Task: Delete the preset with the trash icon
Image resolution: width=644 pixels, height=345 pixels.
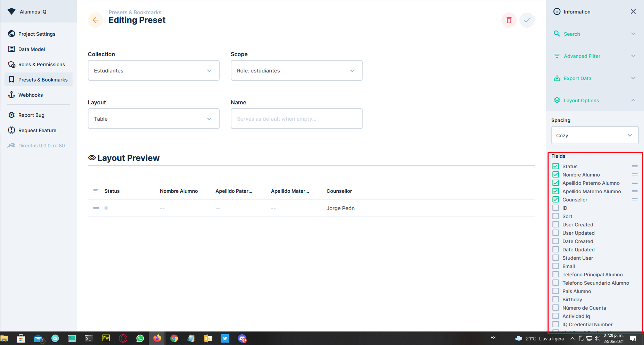Action: click(x=509, y=20)
